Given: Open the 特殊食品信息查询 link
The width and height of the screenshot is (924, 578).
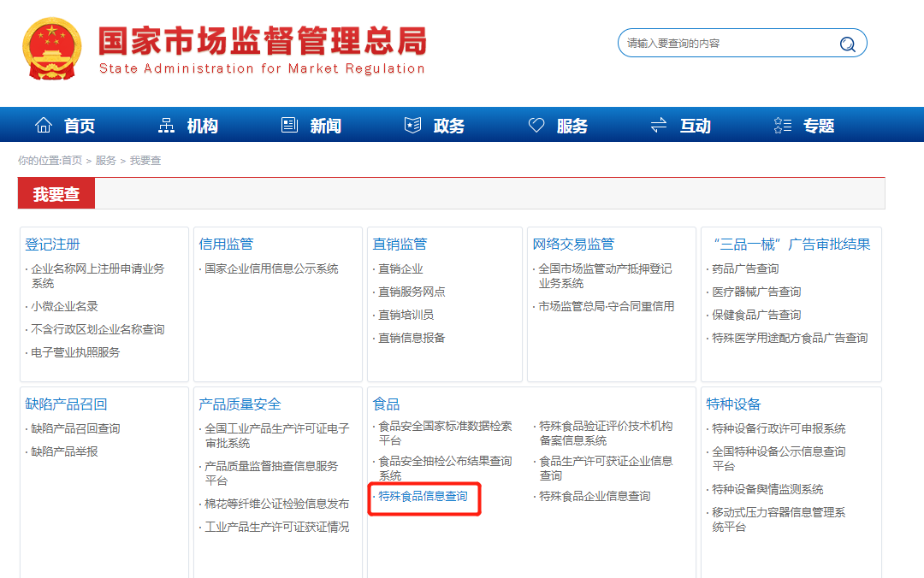Looking at the screenshot, I should coord(423,496).
